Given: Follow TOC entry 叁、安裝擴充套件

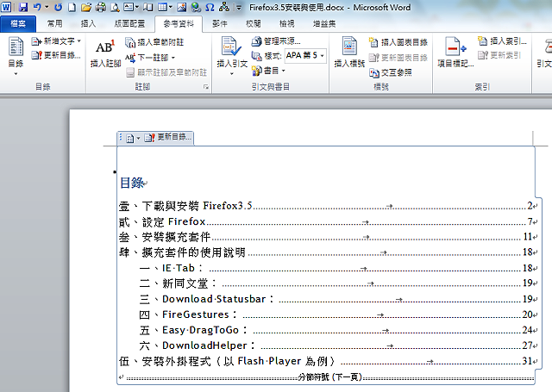Looking at the screenshot, I should 326,237.
